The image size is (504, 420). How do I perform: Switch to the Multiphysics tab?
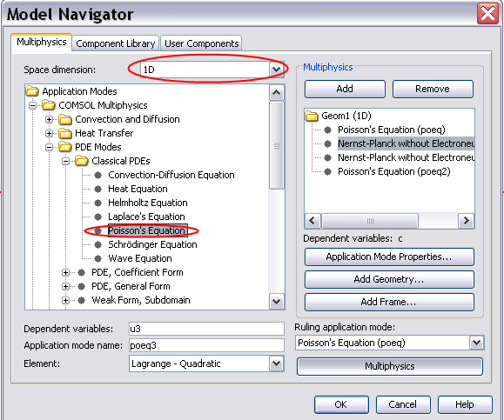42,42
